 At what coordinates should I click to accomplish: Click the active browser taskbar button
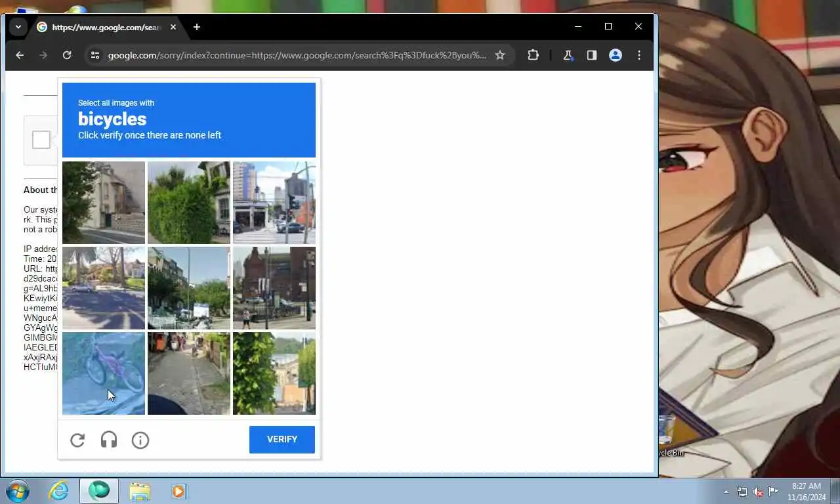99,491
